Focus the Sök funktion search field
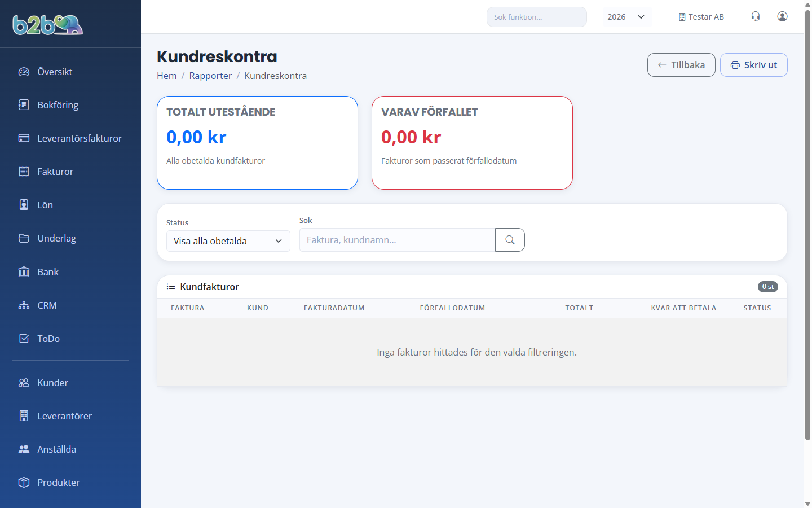Image resolution: width=812 pixels, height=508 pixels. point(537,17)
